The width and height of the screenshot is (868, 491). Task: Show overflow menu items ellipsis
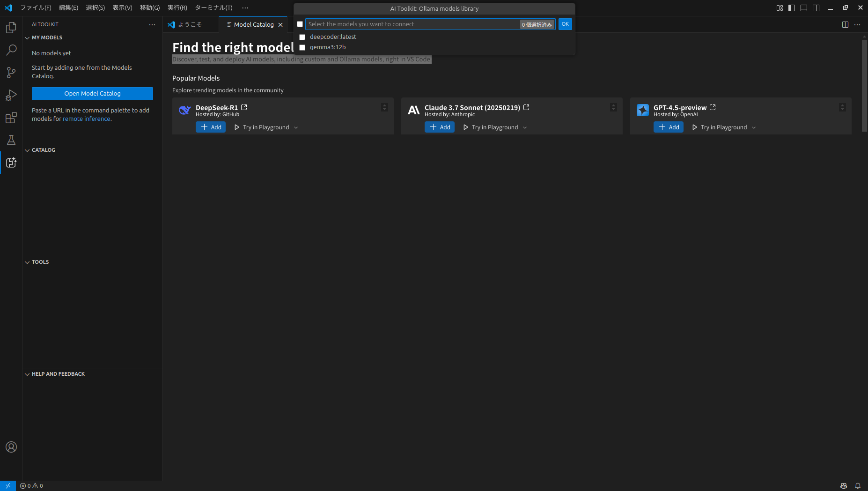[245, 8]
